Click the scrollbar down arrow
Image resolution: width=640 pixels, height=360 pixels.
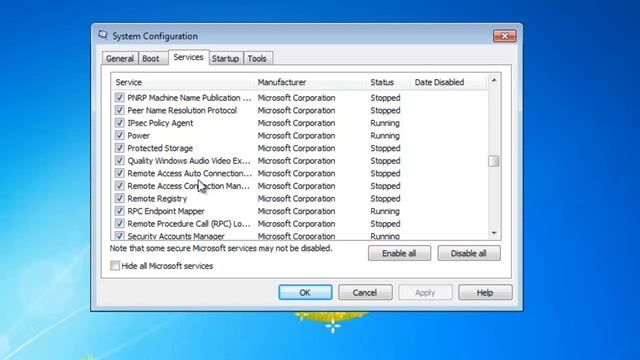494,233
